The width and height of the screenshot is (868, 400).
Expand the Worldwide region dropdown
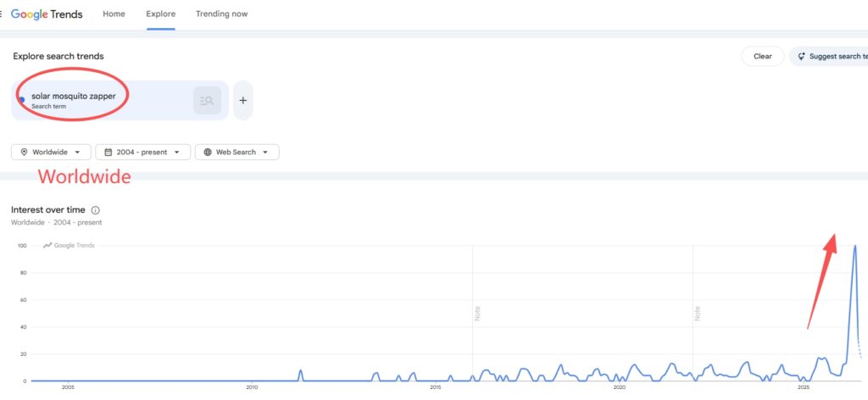51,153
